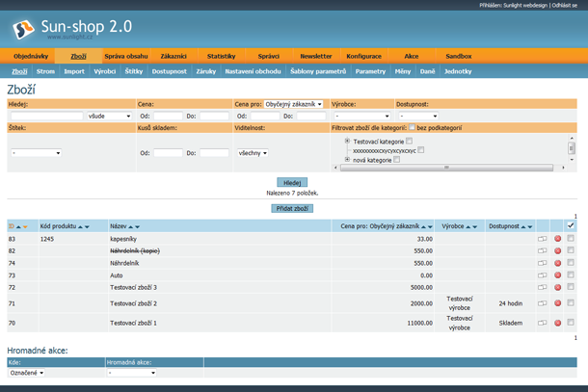Expand nová kategorie tree node
588x392 pixels.
[347, 160]
